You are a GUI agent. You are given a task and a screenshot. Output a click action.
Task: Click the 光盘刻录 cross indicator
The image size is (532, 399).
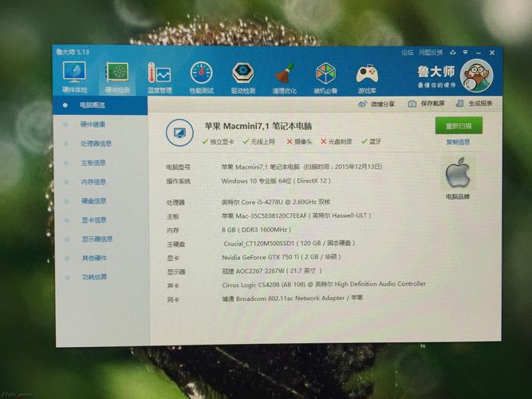pos(337,141)
